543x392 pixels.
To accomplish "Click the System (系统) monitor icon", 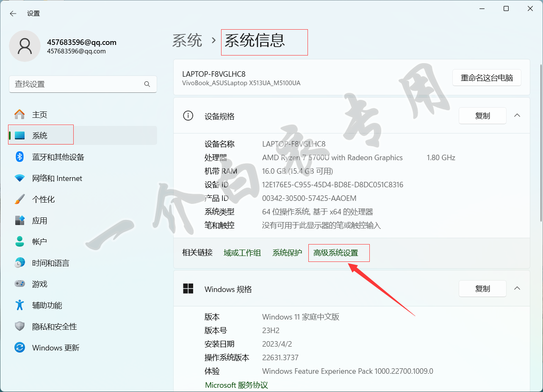I will click(19, 136).
